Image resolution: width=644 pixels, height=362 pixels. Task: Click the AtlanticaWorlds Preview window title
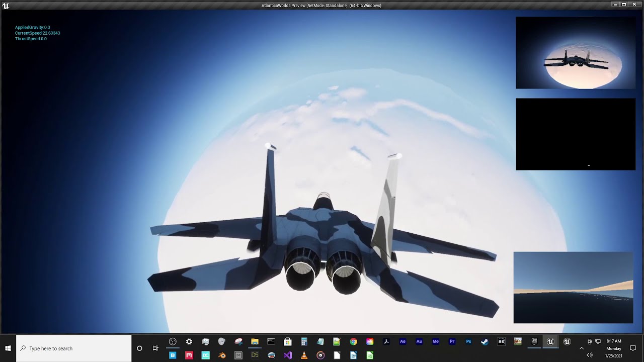pyautogui.click(x=321, y=6)
